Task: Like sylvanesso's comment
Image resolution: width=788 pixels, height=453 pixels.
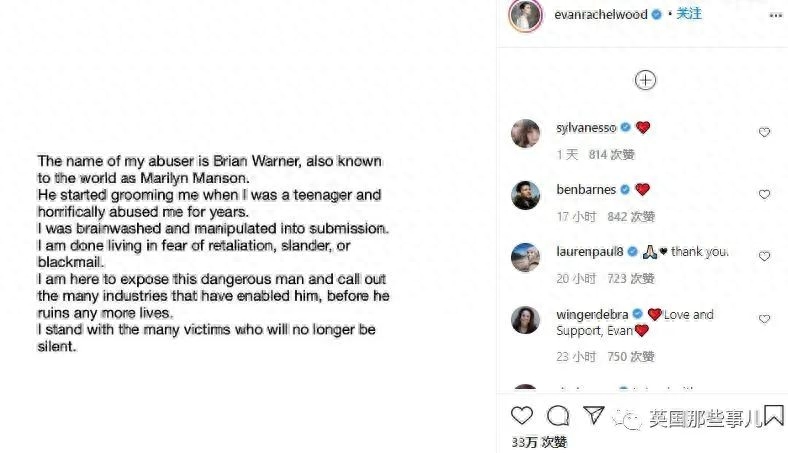Action: pyautogui.click(x=765, y=132)
